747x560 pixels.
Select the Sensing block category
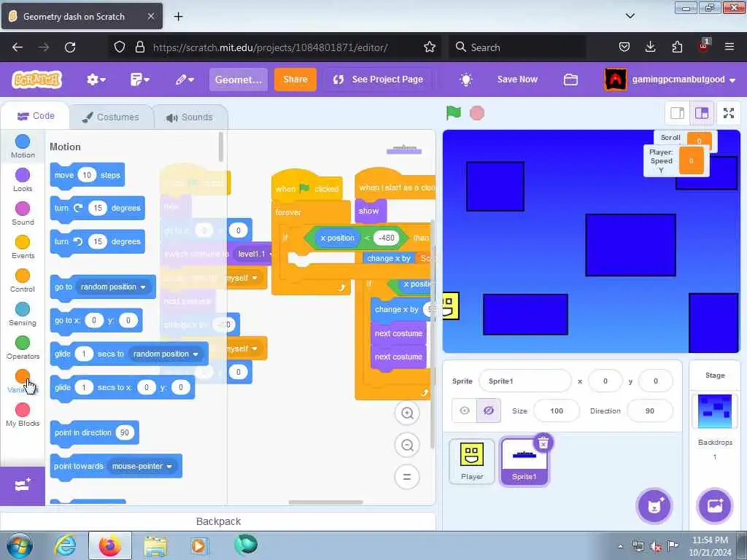(23, 314)
